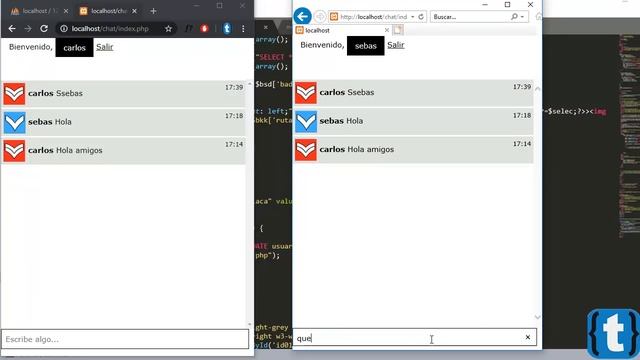Screen dimensions: 640x360
Task: Click the Chrome address bar URL
Action: point(110,29)
